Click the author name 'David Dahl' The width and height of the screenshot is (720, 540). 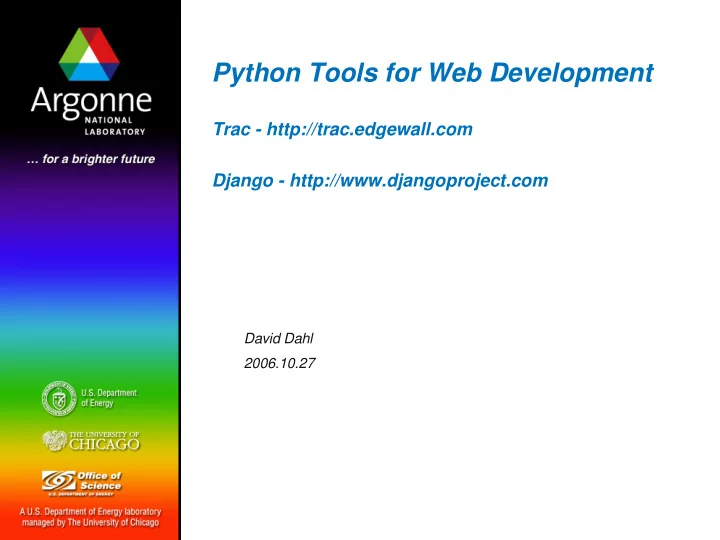279,338
